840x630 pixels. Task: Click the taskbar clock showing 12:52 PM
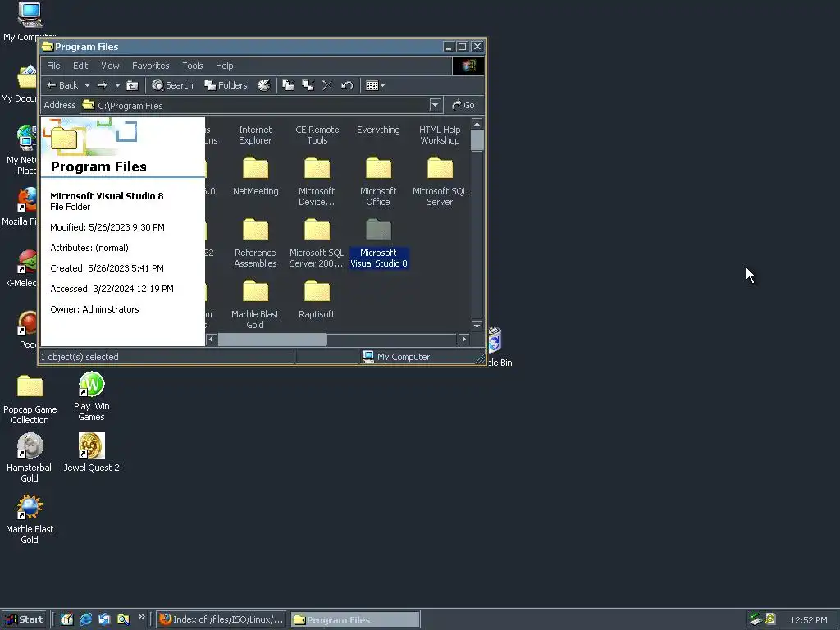click(x=808, y=620)
